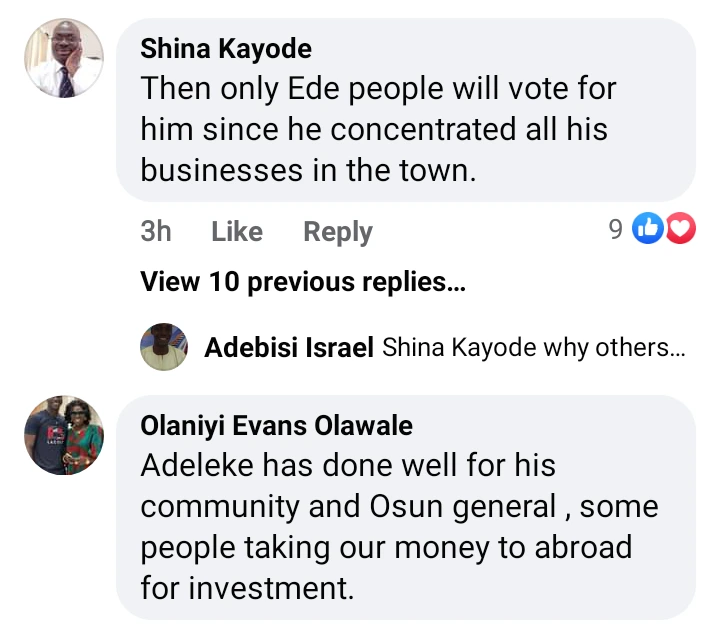Open Shina Kayode's profile picture

64,59
